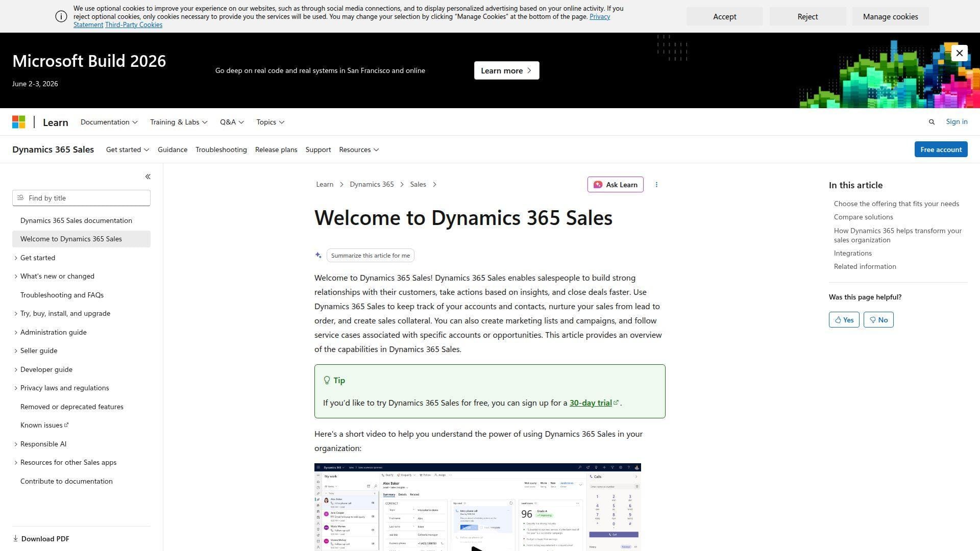Screen dimensions: 980x551
Task: Expand the Responsible AI node
Action: [x=16, y=444]
